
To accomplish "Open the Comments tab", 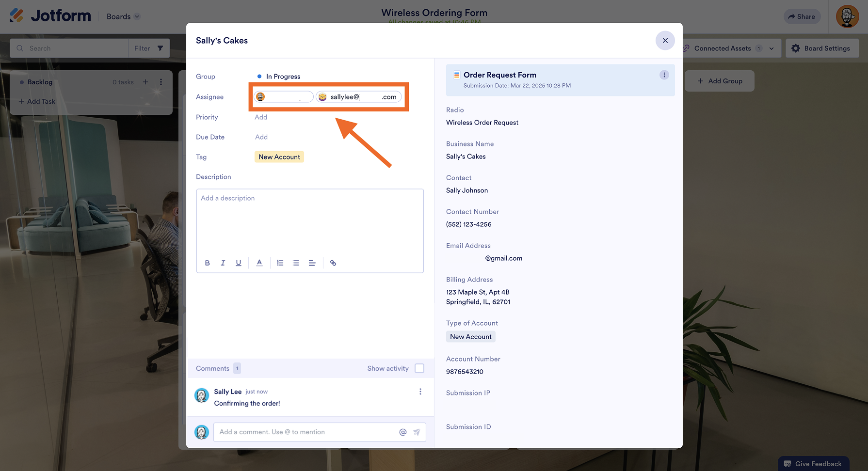I will [218, 368].
